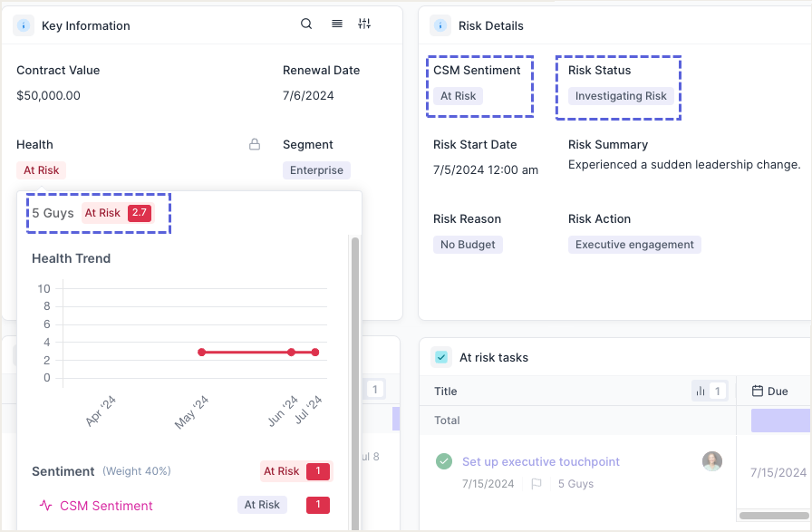Open the list view lines icon

336,24
